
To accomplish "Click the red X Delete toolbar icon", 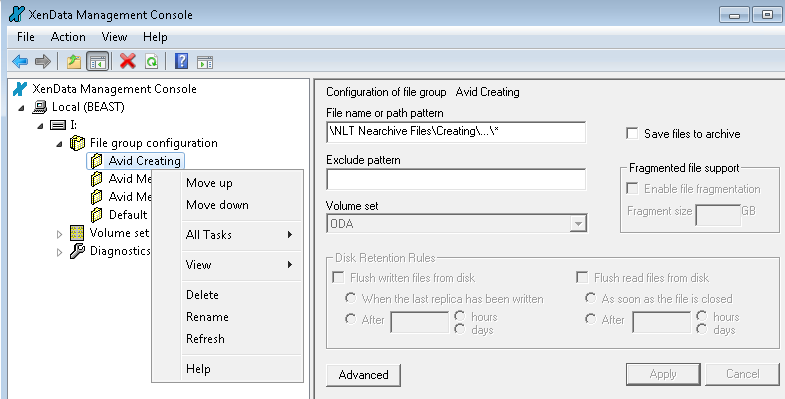I will 128,62.
